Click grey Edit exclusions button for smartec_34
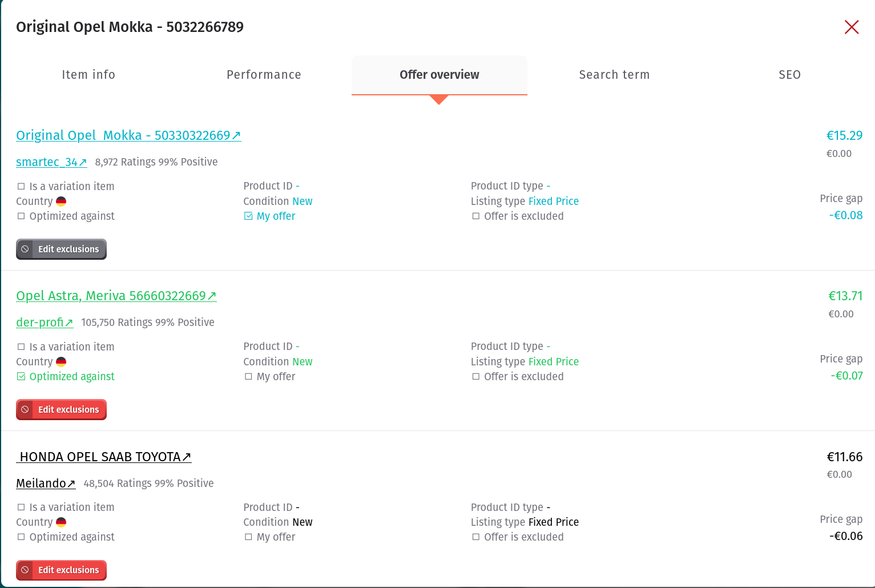The image size is (875, 588). [61, 249]
